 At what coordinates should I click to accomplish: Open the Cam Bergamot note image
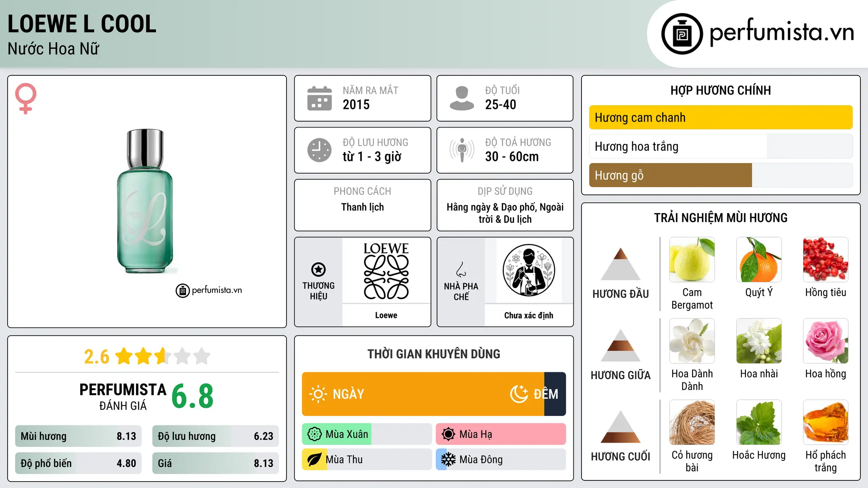pyautogui.click(x=692, y=260)
